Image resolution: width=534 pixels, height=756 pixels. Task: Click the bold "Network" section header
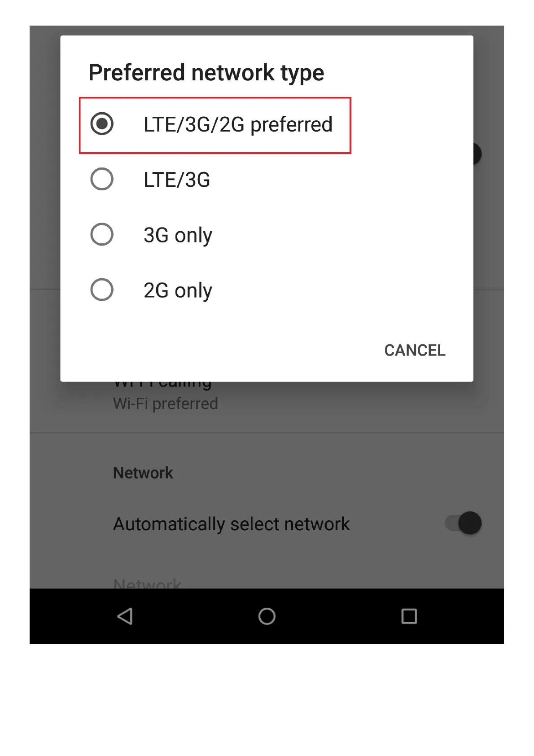[x=143, y=473]
